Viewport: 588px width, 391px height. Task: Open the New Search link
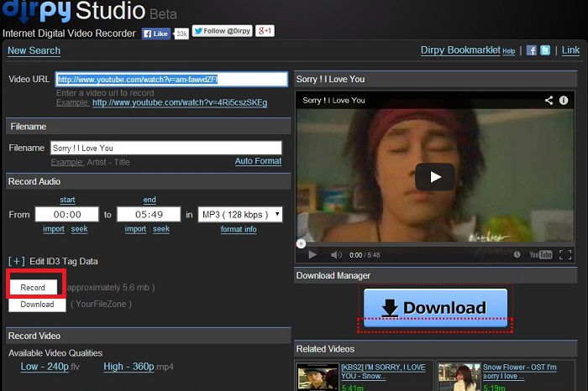pos(34,50)
